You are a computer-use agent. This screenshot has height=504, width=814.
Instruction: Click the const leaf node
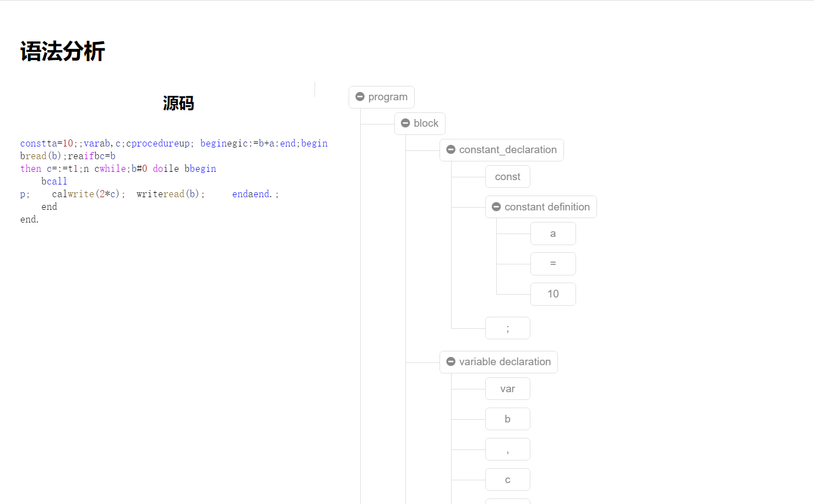click(x=507, y=177)
